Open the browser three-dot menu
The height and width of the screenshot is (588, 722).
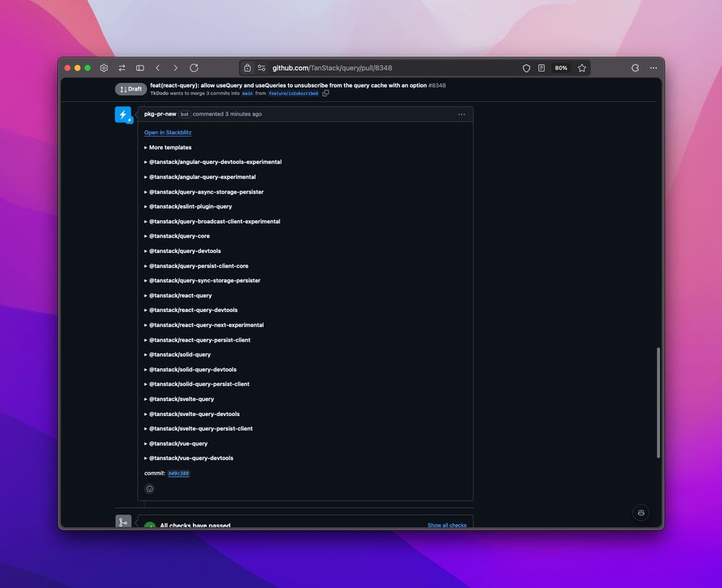pyautogui.click(x=653, y=68)
